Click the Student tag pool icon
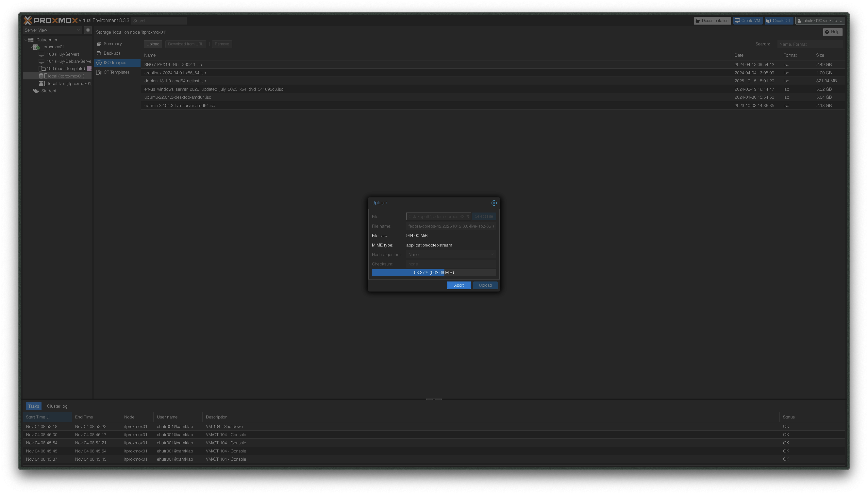This screenshot has height=494, width=868. (x=36, y=91)
